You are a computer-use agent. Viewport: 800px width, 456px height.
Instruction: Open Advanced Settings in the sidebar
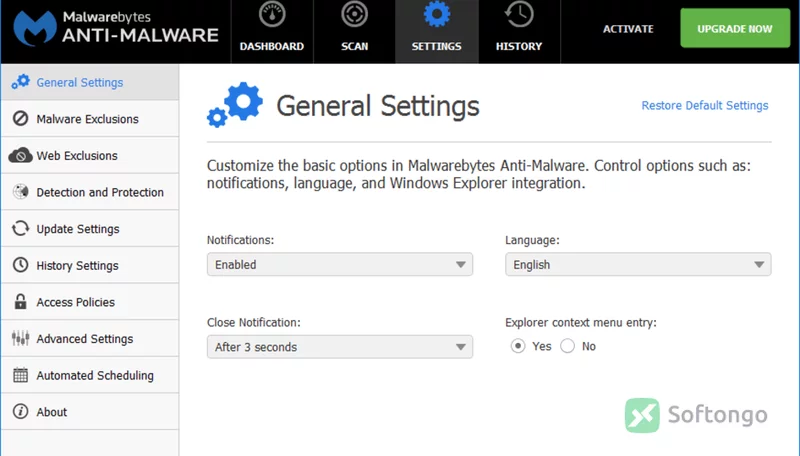(x=90, y=339)
